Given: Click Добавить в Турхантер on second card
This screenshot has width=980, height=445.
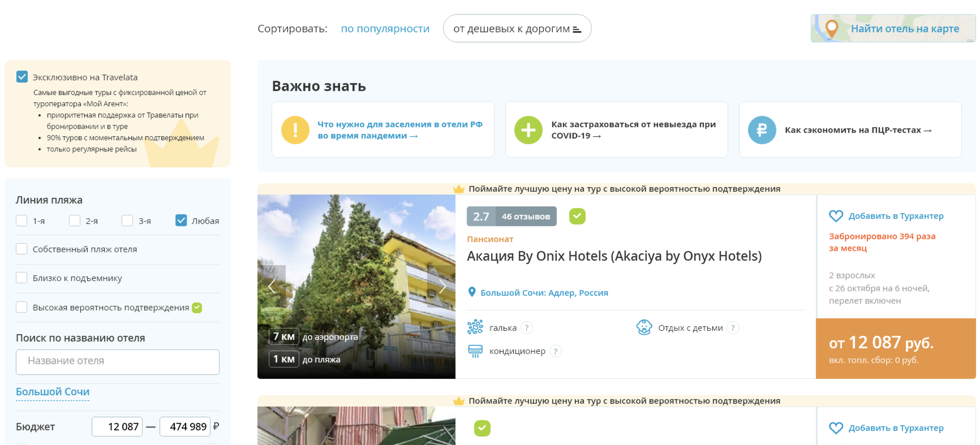Looking at the screenshot, I should click(895, 428).
